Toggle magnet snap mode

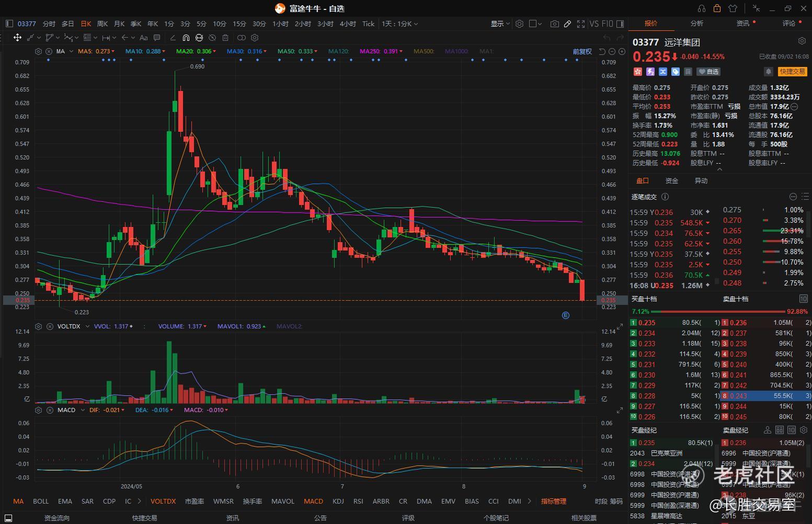point(186,38)
